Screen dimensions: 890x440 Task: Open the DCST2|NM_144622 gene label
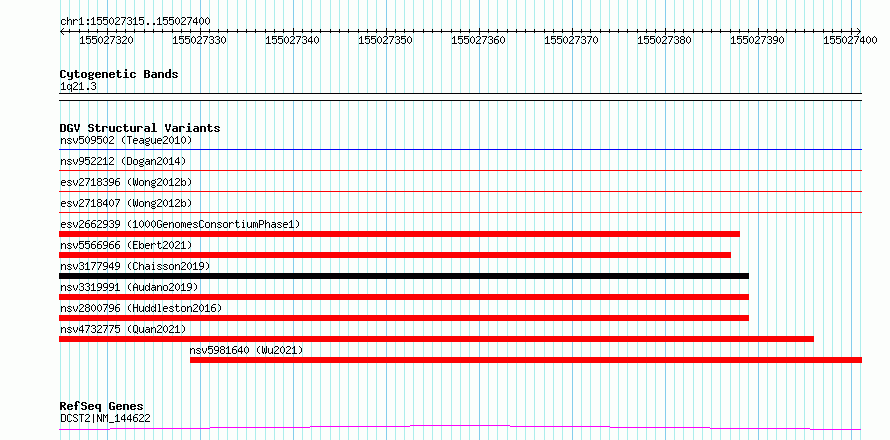(105, 419)
